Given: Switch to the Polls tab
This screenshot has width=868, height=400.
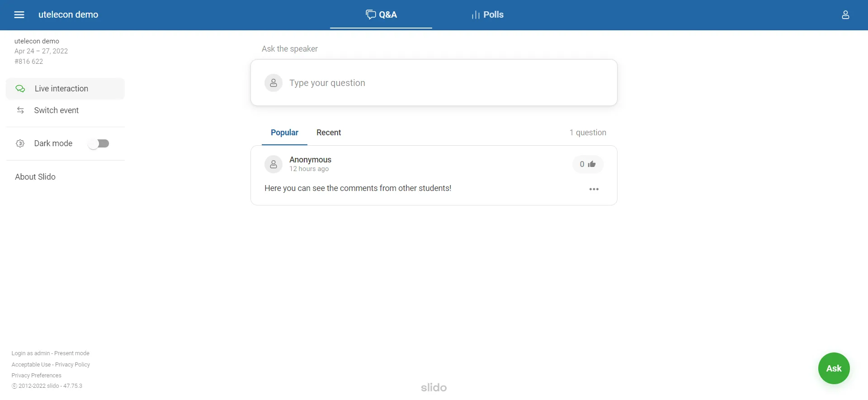Looking at the screenshot, I should point(487,15).
